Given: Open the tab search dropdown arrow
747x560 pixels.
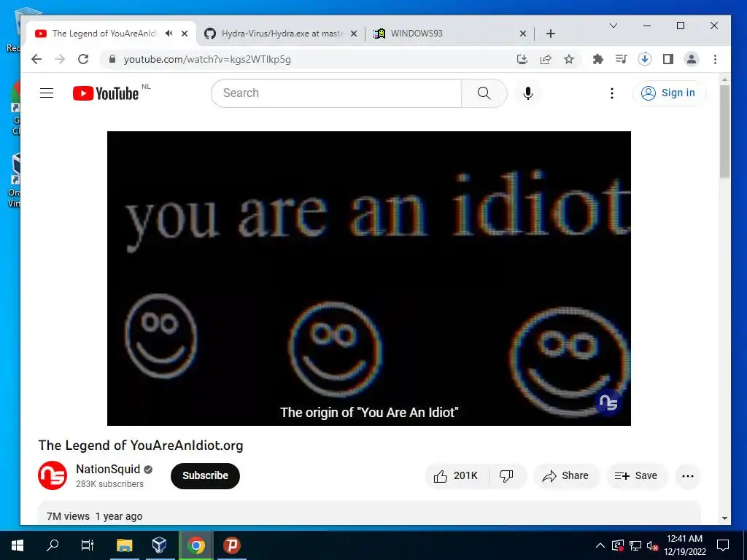Looking at the screenshot, I should [x=614, y=26].
